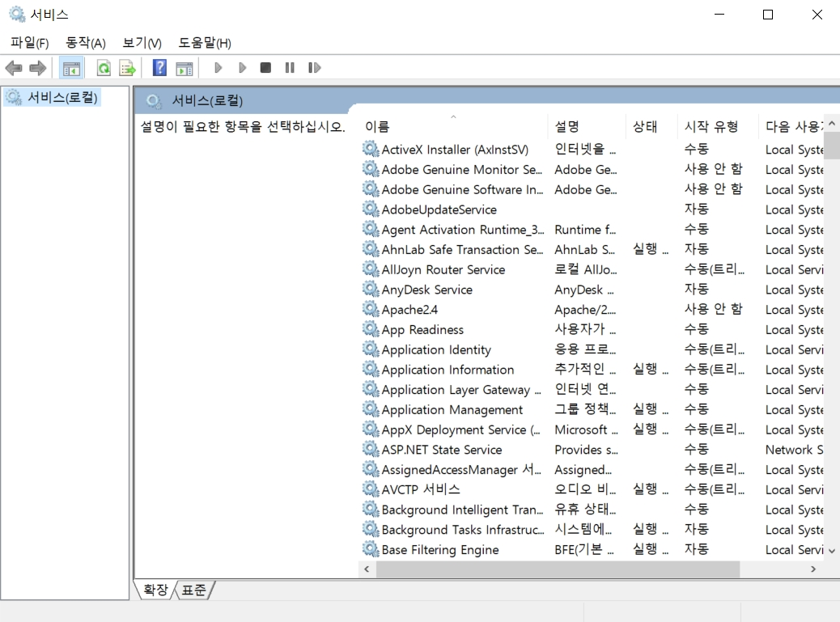Click the Restart Service icon
Image resolution: width=840 pixels, height=622 pixels.
[x=315, y=67]
